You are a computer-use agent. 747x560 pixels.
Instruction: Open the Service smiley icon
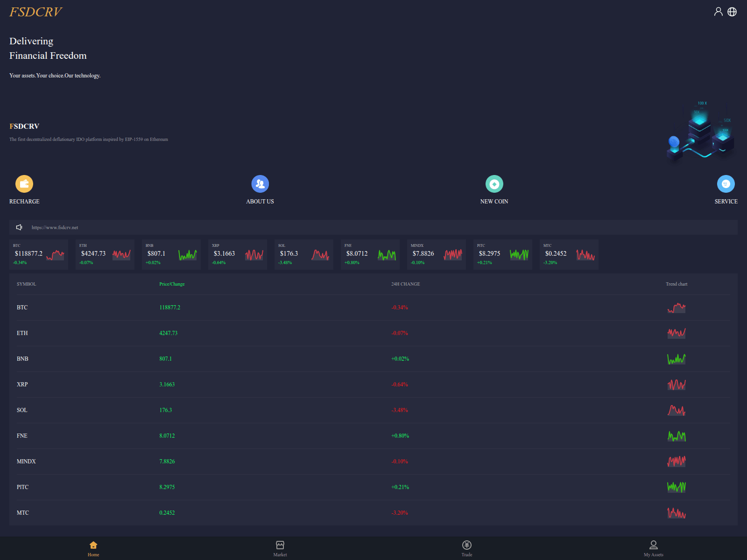(726, 184)
